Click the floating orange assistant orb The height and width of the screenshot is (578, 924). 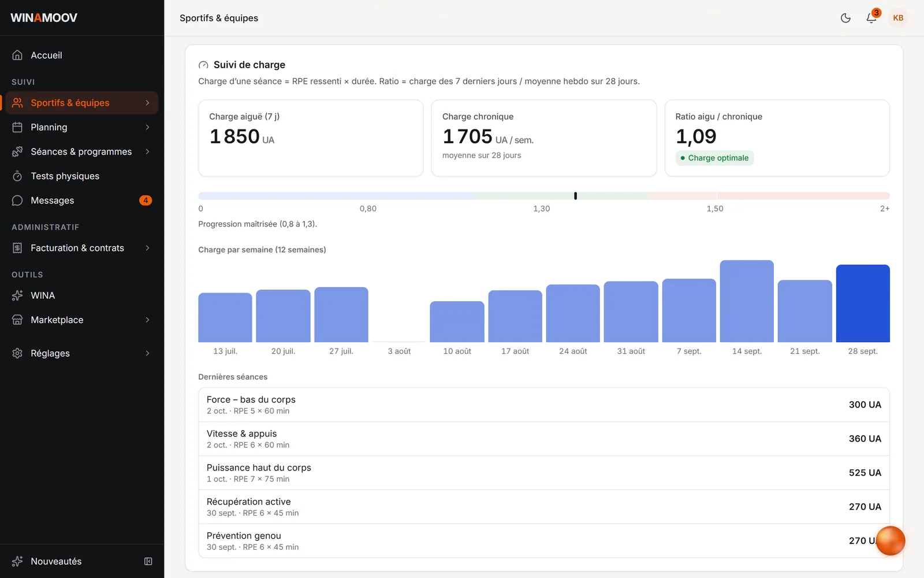pyautogui.click(x=891, y=541)
